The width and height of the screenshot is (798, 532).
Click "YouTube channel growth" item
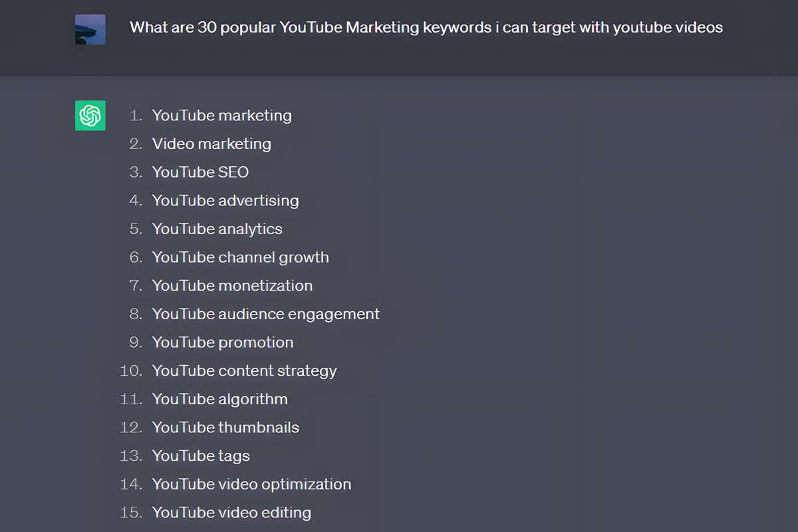[240, 257]
